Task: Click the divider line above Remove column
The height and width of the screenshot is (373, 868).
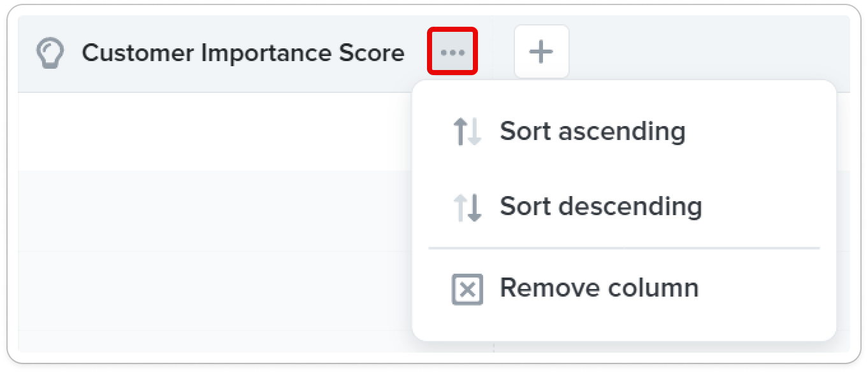Action: click(624, 248)
